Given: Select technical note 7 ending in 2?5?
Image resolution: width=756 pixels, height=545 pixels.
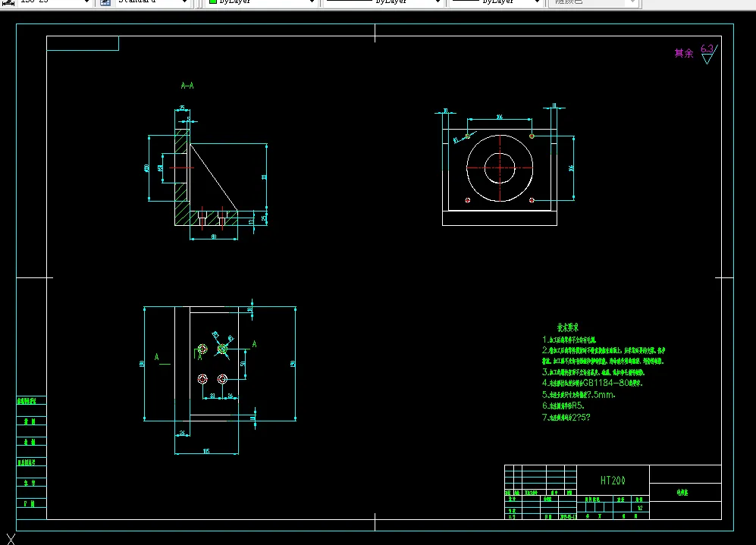Looking at the screenshot, I should pyautogui.click(x=566, y=418).
